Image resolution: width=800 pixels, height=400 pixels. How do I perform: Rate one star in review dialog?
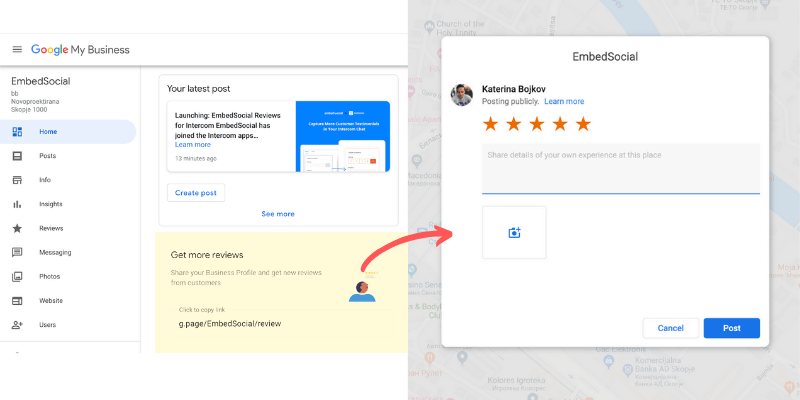(490, 123)
